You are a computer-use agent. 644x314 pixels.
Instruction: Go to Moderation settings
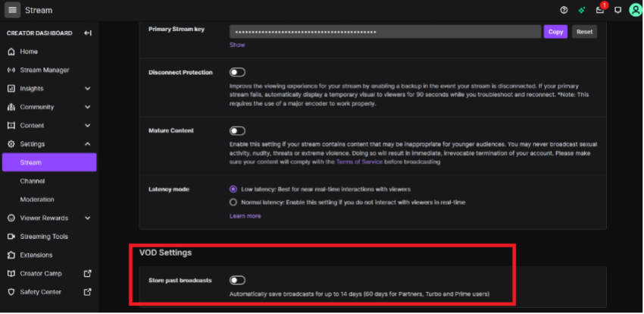(37, 199)
